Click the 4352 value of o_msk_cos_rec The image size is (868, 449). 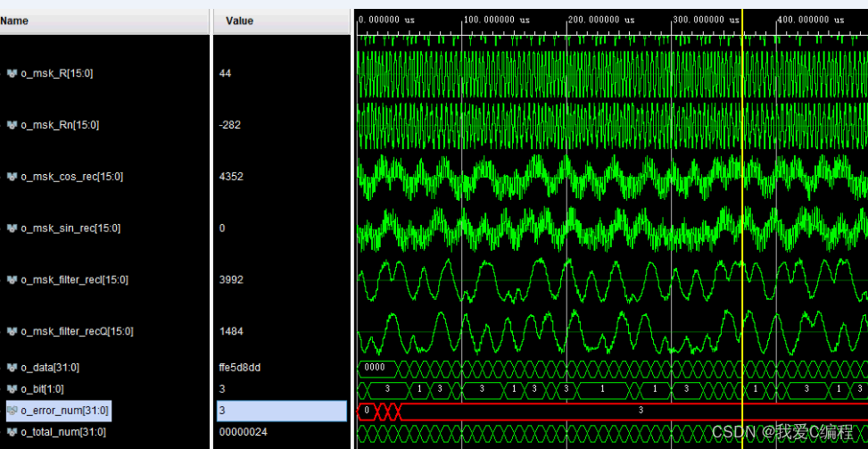pos(233,177)
